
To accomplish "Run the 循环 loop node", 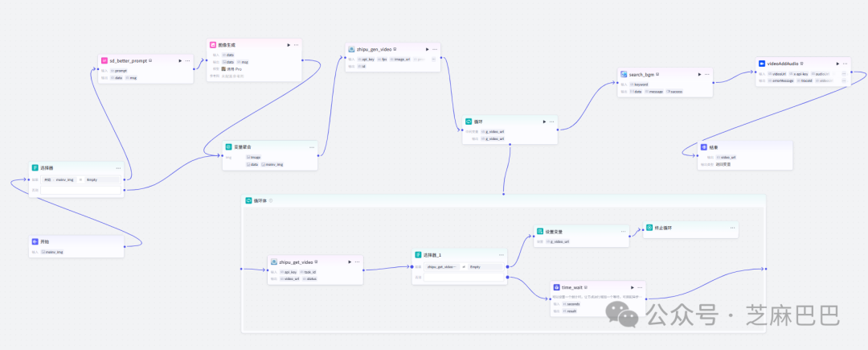I will [544, 121].
